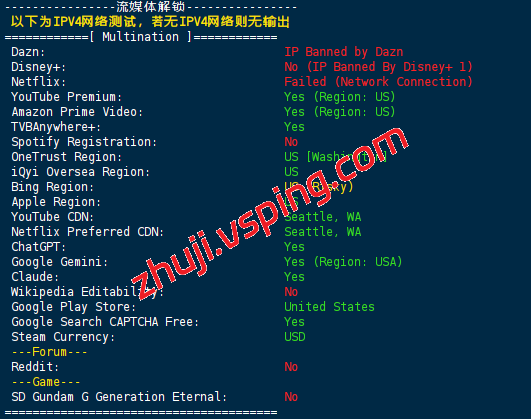The width and height of the screenshot is (531, 419).
Task: Select the Reddit 'No' result
Action: tap(291, 367)
